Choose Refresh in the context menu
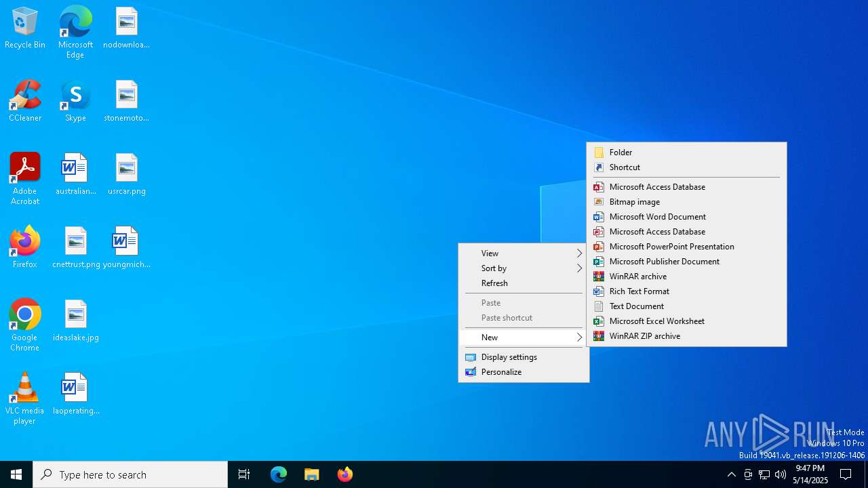 coord(524,283)
